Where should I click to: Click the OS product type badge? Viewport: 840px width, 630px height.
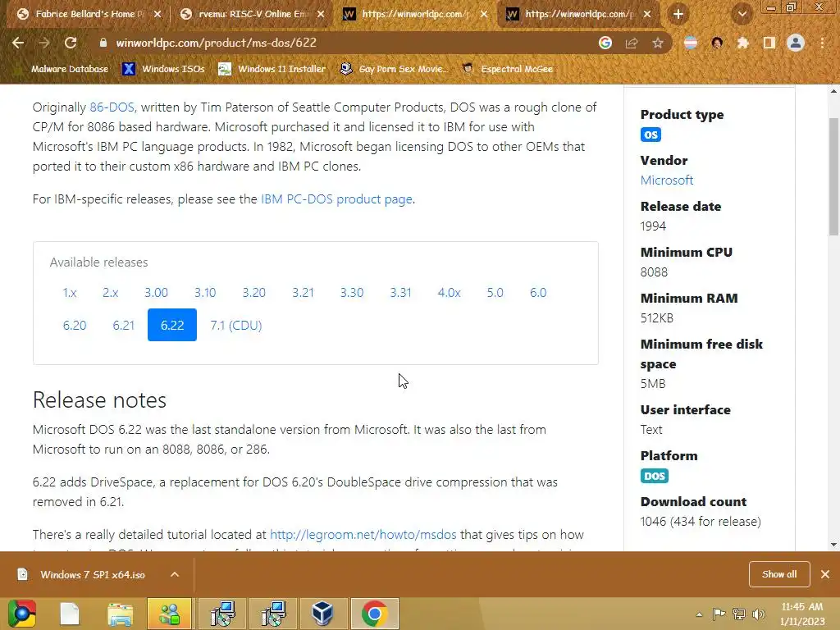(x=651, y=135)
